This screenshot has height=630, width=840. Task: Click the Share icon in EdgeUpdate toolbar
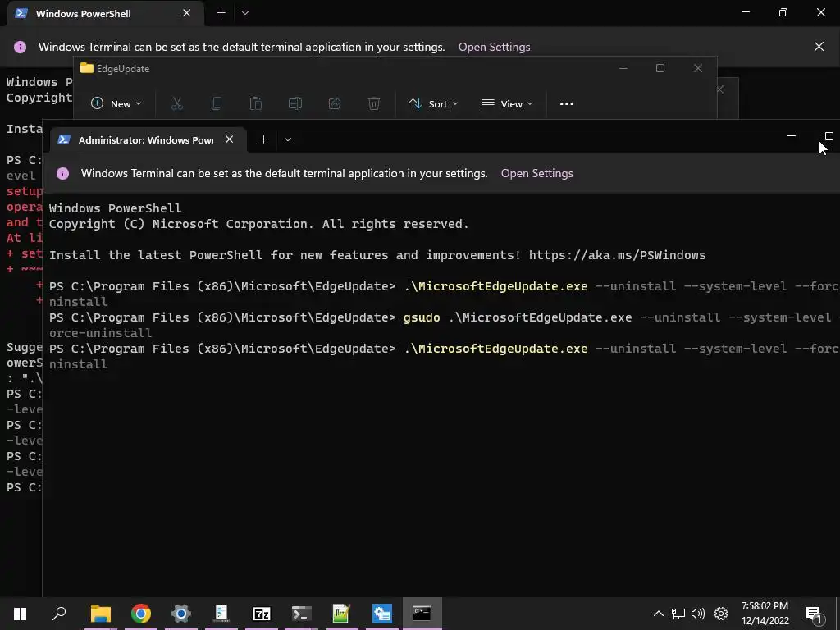[335, 103]
